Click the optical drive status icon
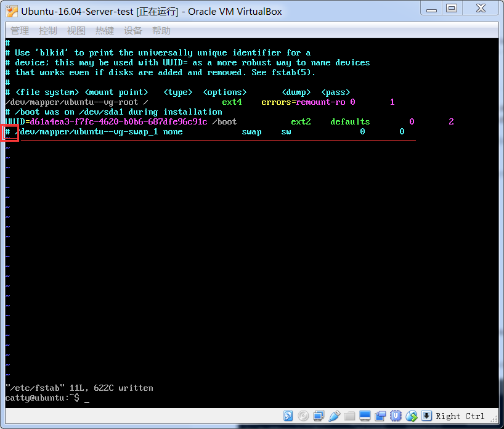This screenshot has width=504, height=429. (x=303, y=416)
